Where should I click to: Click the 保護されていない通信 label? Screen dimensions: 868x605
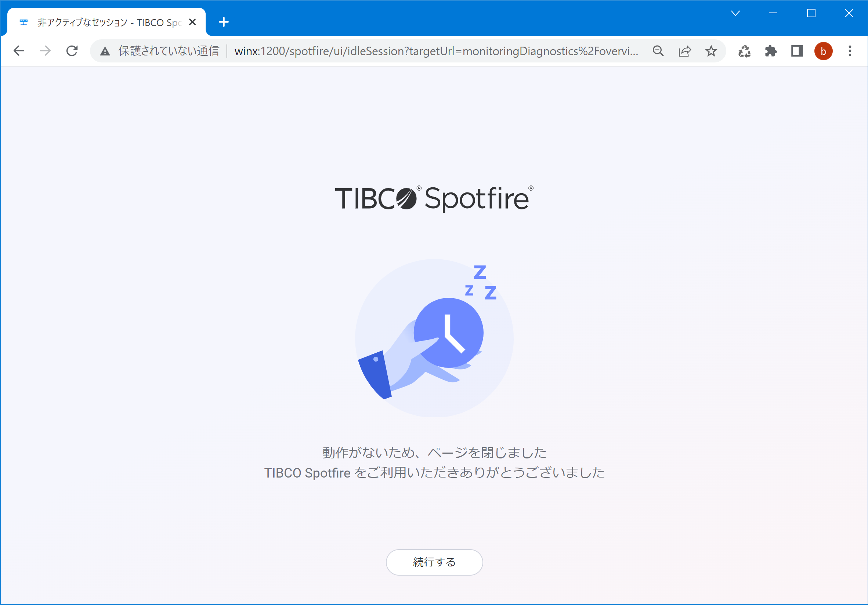[169, 51]
